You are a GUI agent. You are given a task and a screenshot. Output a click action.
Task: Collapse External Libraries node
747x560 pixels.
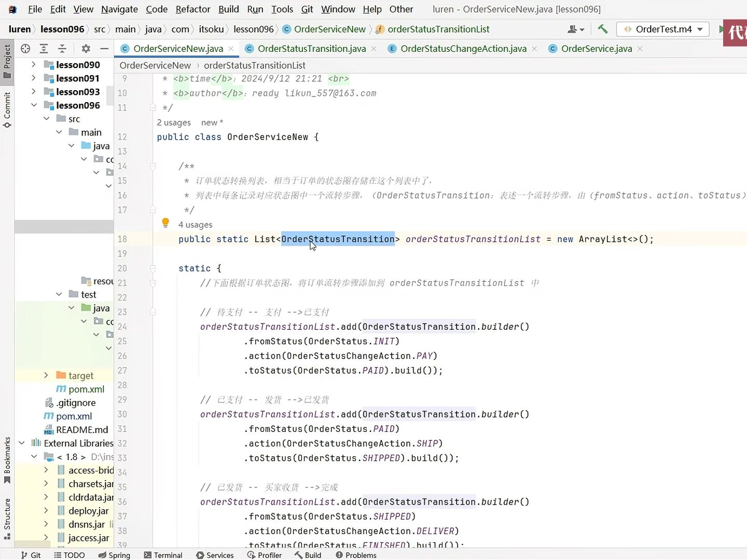[x=21, y=443]
